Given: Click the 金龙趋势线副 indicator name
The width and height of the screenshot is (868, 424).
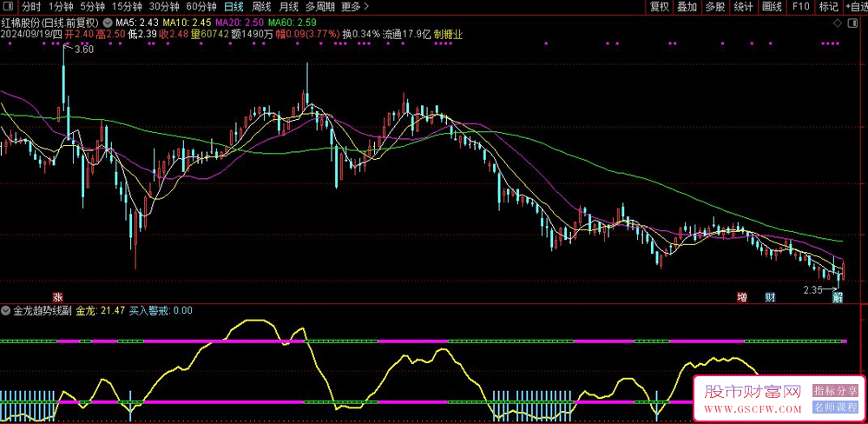Looking at the screenshot, I should point(42,310).
